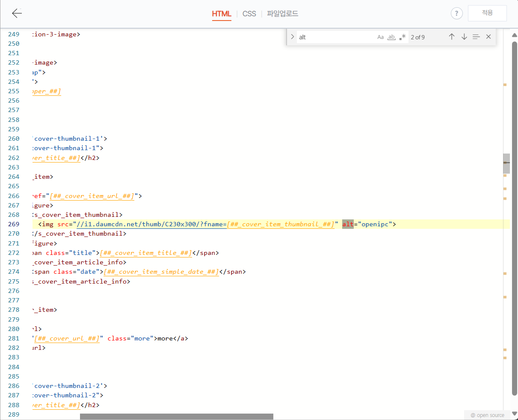Click line number 281 in the gutter
This screenshot has width=518, height=420.
(x=14, y=338)
